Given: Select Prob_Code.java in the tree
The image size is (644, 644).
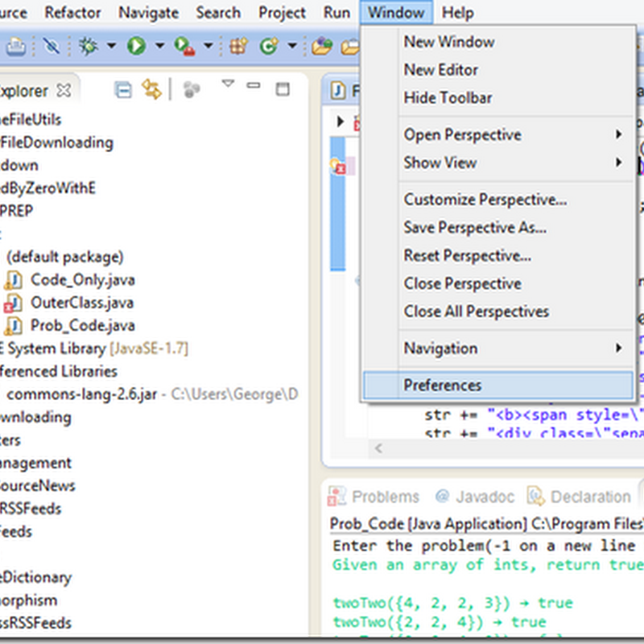Looking at the screenshot, I should click(83, 326).
